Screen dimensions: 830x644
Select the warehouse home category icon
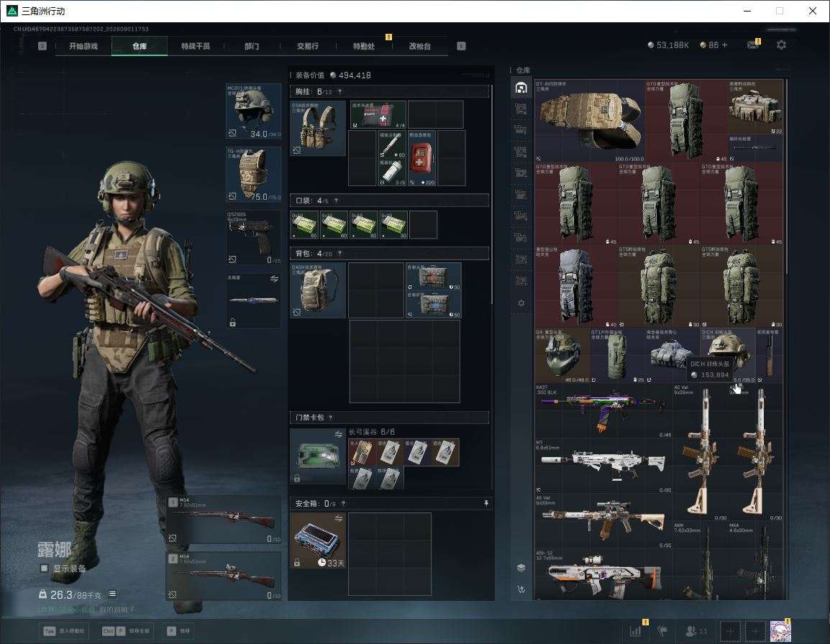click(521, 88)
